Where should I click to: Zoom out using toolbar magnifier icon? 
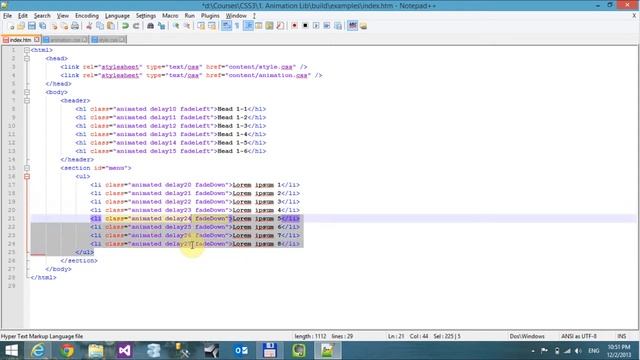187,26
